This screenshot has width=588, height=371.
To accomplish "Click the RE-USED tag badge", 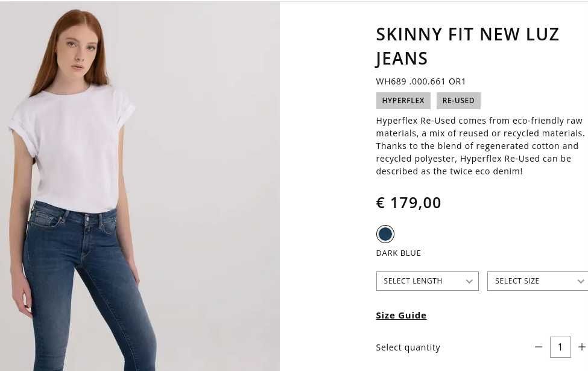I will point(458,101).
